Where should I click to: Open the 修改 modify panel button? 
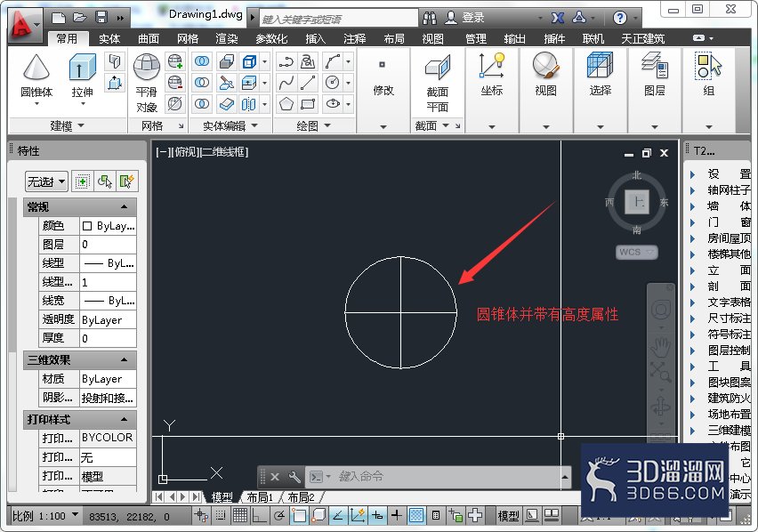(383, 91)
